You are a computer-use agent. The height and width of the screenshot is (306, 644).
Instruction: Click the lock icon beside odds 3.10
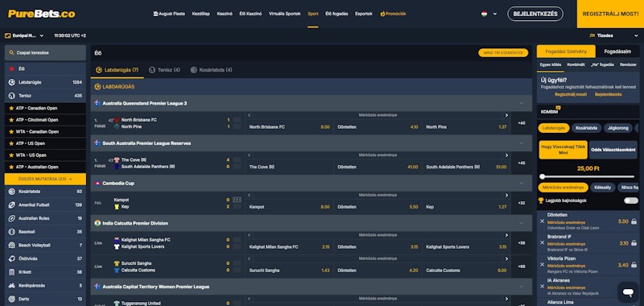coord(634,243)
